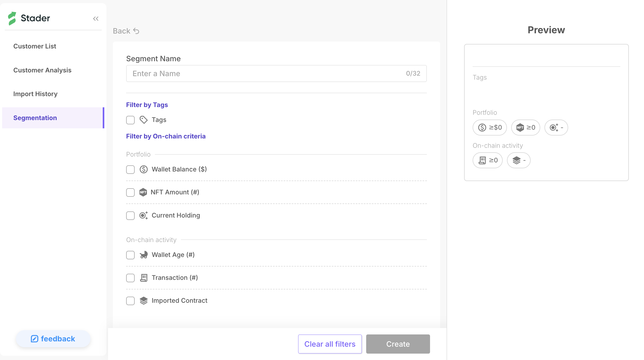
Task: Go to Import History page
Action: [35, 94]
